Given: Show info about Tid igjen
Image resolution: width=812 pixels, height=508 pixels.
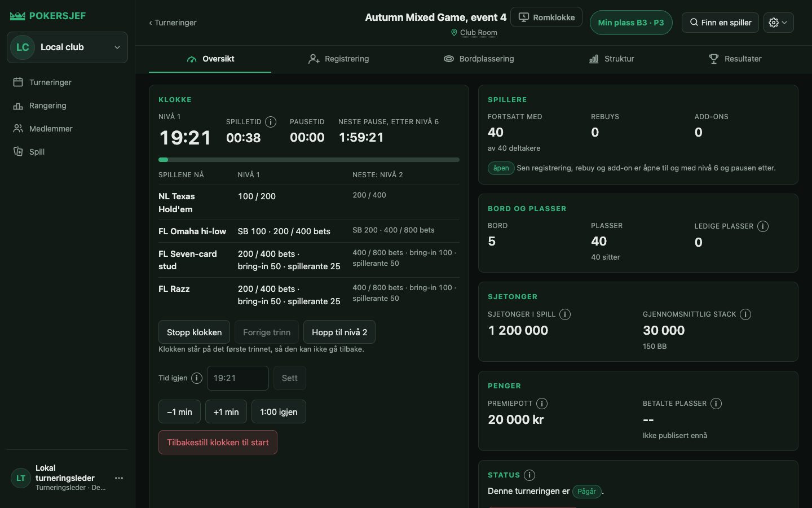Looking at the screenshot, I should 197,378.
